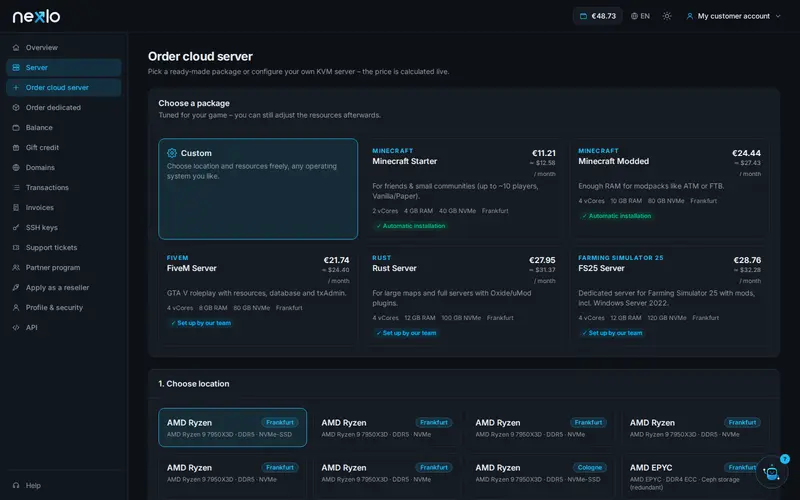The width and height of the screenshot is (800, 500).
Task: Click the Gift credit icon
Action: [x=16, y=147]
